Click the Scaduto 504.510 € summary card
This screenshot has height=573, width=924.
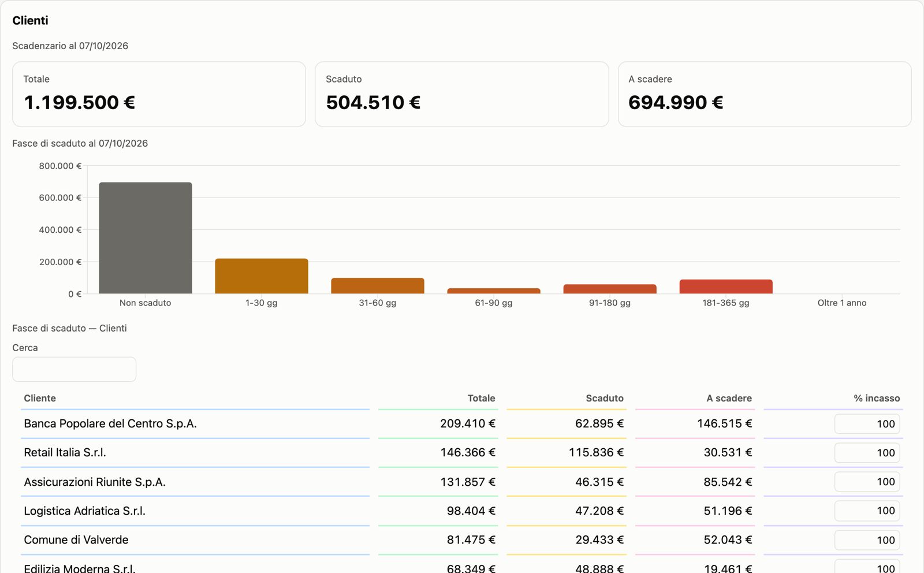(461, 94)
